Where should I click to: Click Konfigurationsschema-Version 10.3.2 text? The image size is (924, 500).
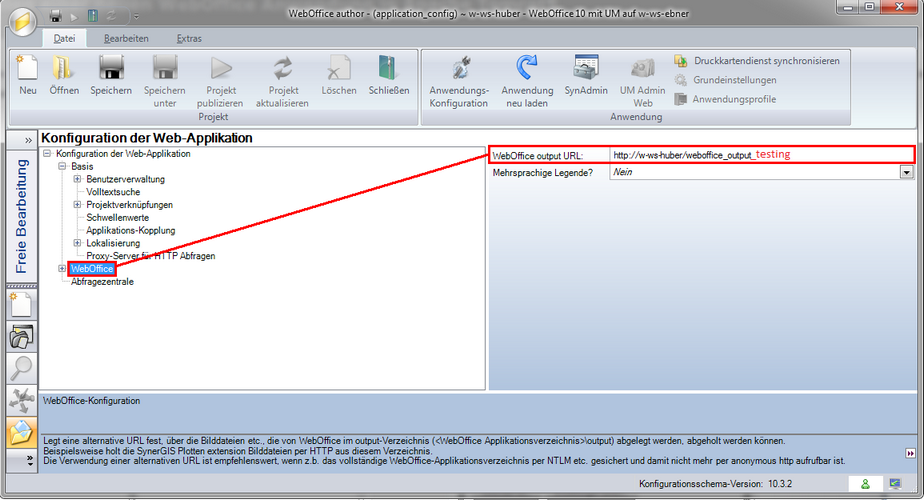click(715, 484)
